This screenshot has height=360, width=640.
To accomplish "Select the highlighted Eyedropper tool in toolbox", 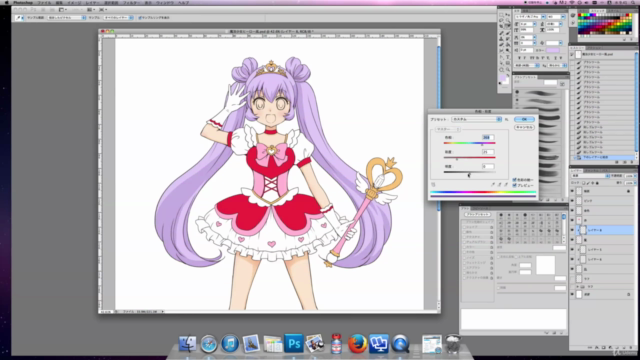I will 507,26.
